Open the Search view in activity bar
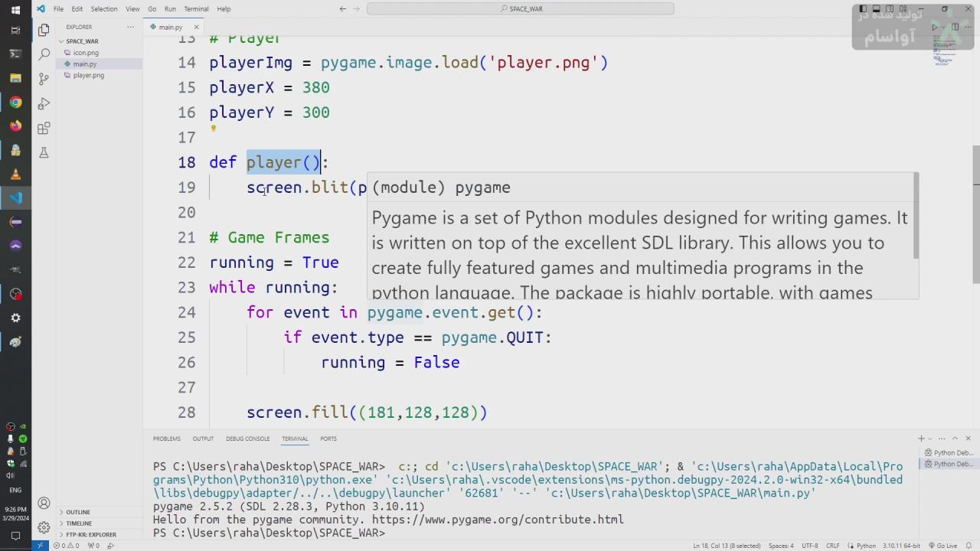This screenshot has height=551, width=980. click(x=44, y=54)
